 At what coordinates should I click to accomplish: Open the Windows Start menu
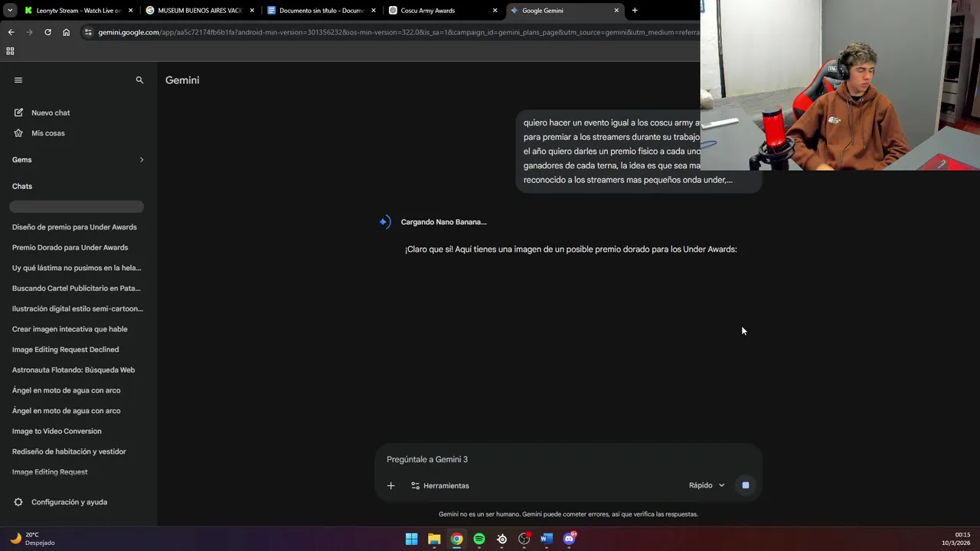click(x=411, y=539)
